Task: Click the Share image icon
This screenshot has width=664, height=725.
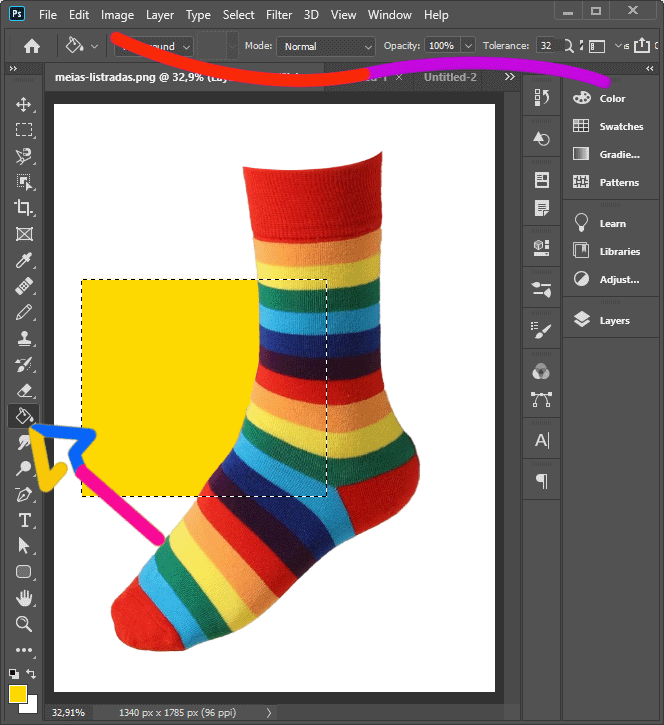Action: 642,46
